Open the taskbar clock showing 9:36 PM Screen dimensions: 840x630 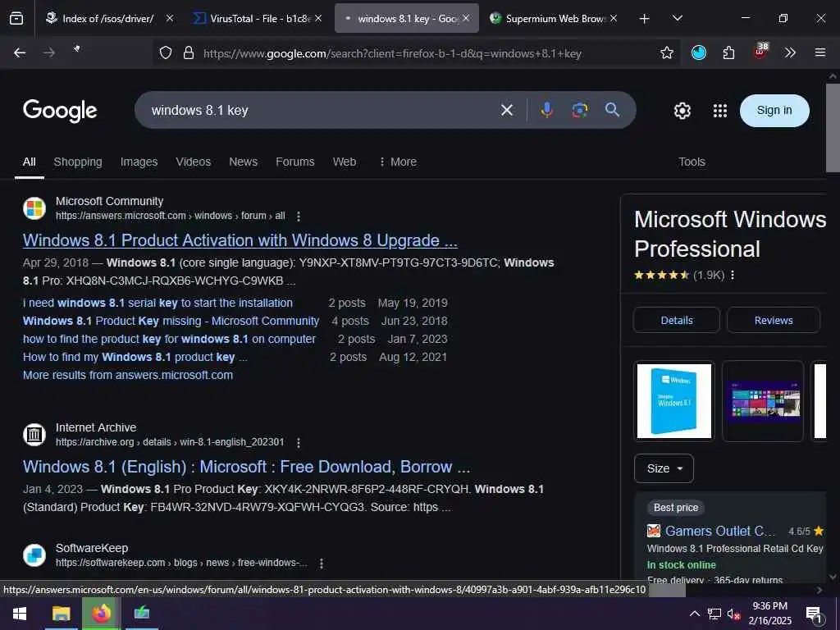(x=769, y=614)
